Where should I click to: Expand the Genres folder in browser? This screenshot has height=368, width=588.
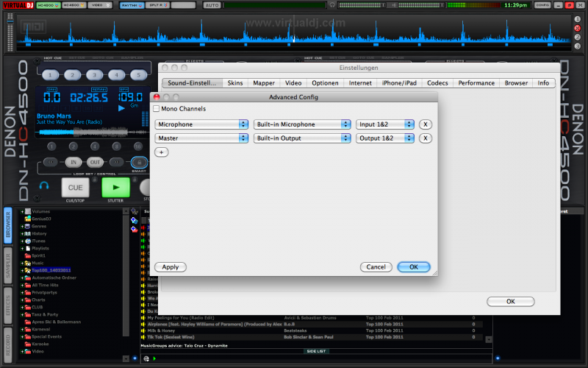click(22, 226)
